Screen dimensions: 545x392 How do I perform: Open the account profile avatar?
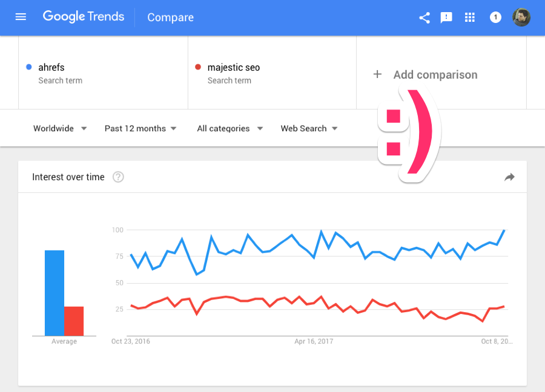tap(521, 18)
